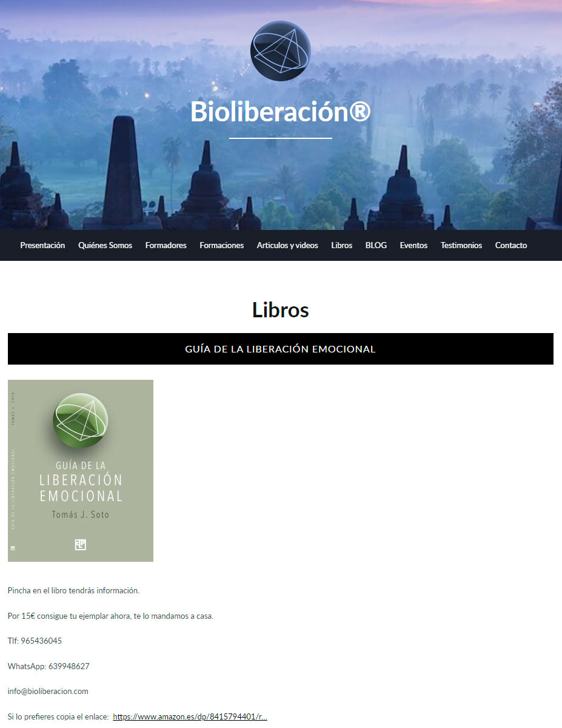
Task: Go to Quiénes Somos page
Action: 105,245
